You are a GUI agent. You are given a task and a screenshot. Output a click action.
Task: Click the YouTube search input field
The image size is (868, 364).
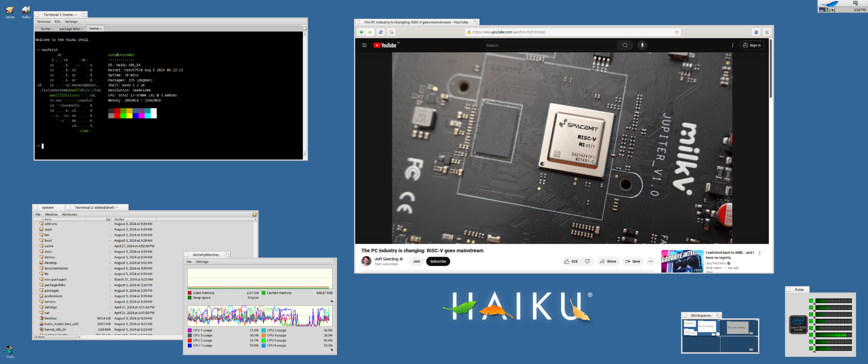[x=549, y=45]
